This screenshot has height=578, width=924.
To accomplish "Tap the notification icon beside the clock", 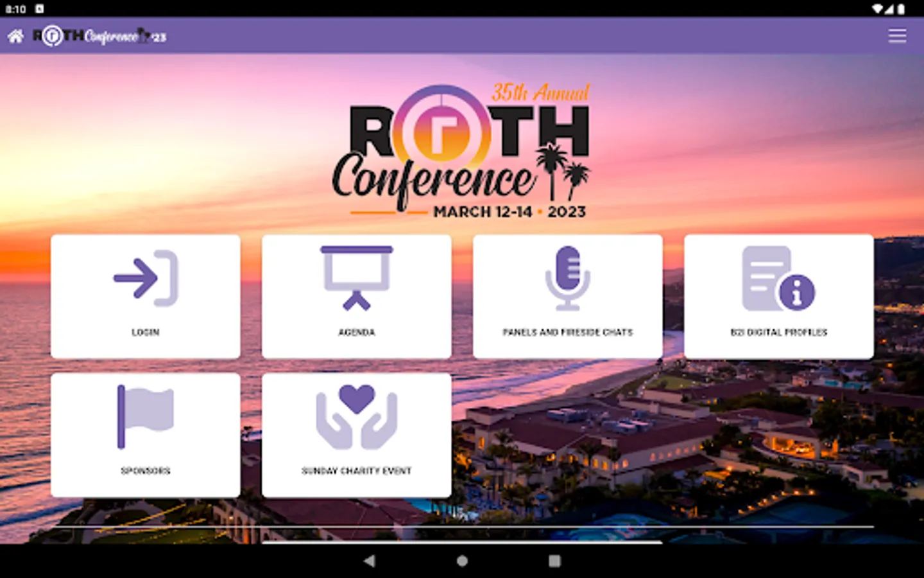I will point(40,9).
